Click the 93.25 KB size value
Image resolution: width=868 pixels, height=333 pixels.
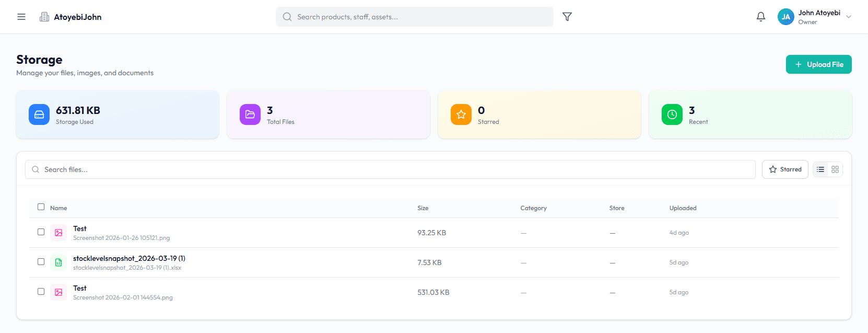[x=431, y=233]
